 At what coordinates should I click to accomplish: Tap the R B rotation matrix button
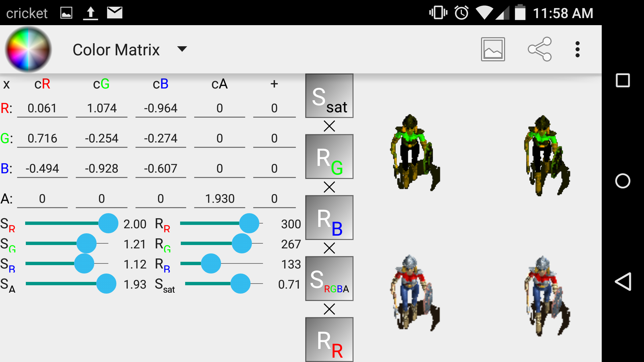[329, 218]
